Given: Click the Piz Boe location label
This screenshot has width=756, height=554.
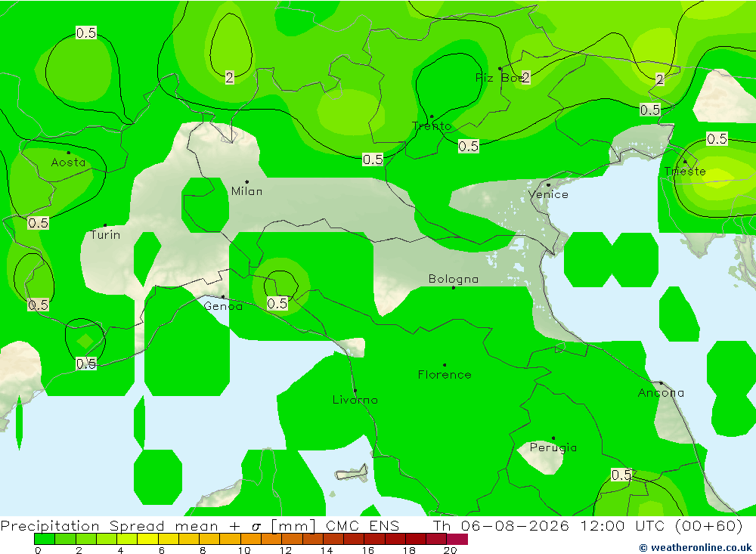Looking at the screenshot, I should 498,78.
